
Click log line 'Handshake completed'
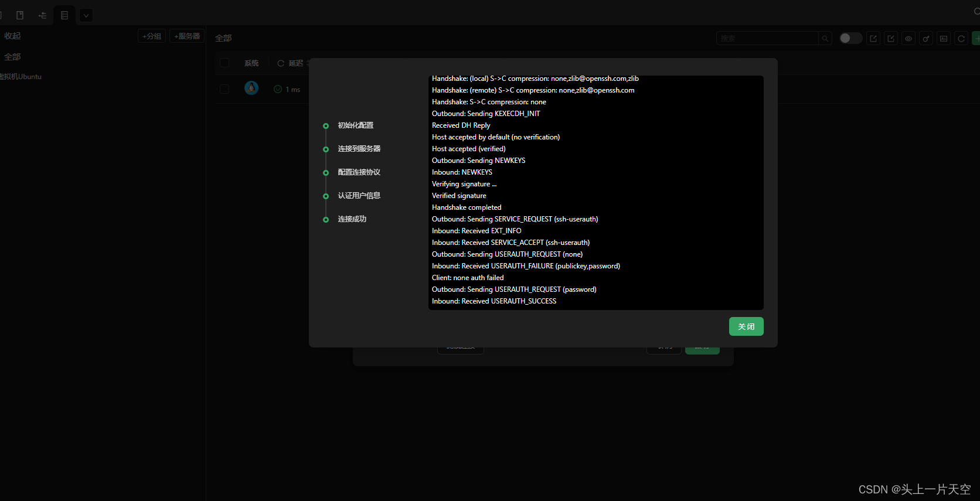[467, 207]
